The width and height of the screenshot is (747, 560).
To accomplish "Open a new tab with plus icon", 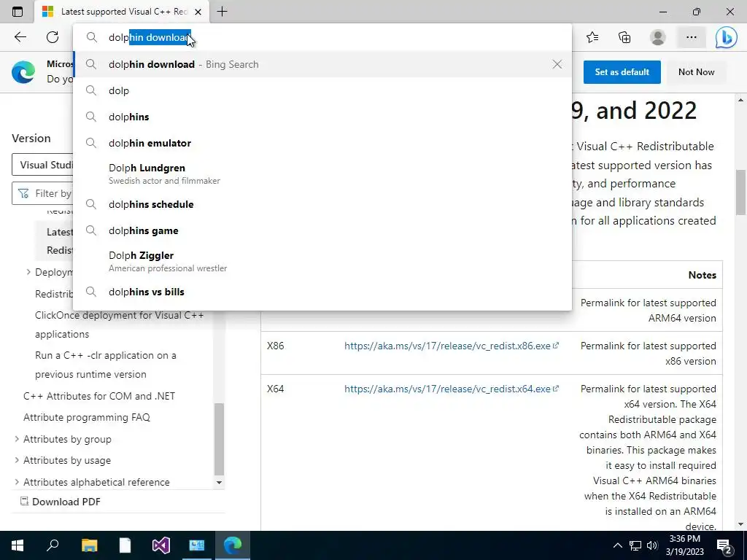I will [222, 12].
